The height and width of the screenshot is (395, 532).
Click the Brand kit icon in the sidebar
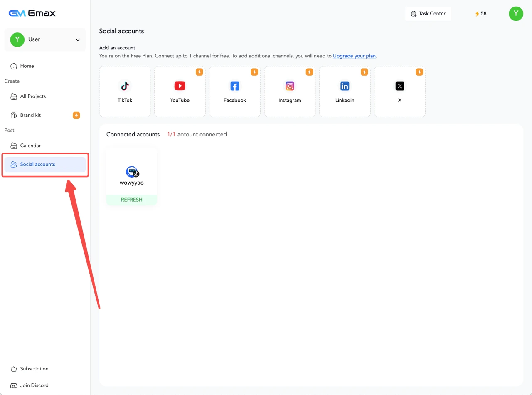pyautogui.click(x=14, y=115)
